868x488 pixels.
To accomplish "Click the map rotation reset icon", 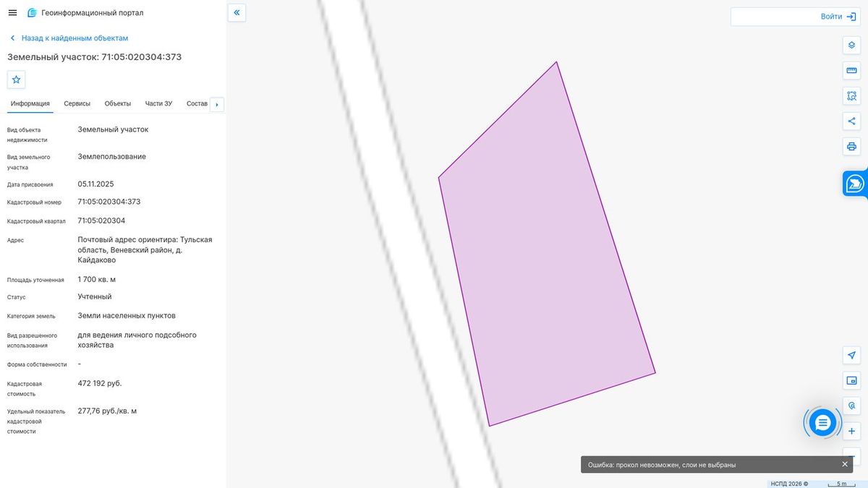I will [851, 406].
